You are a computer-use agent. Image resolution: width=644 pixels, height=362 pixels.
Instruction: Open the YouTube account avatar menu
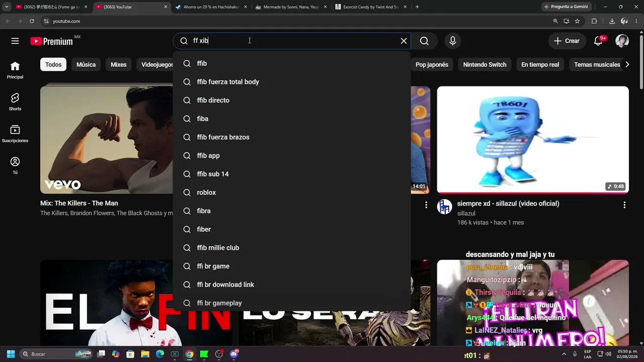tap(622, 41)
